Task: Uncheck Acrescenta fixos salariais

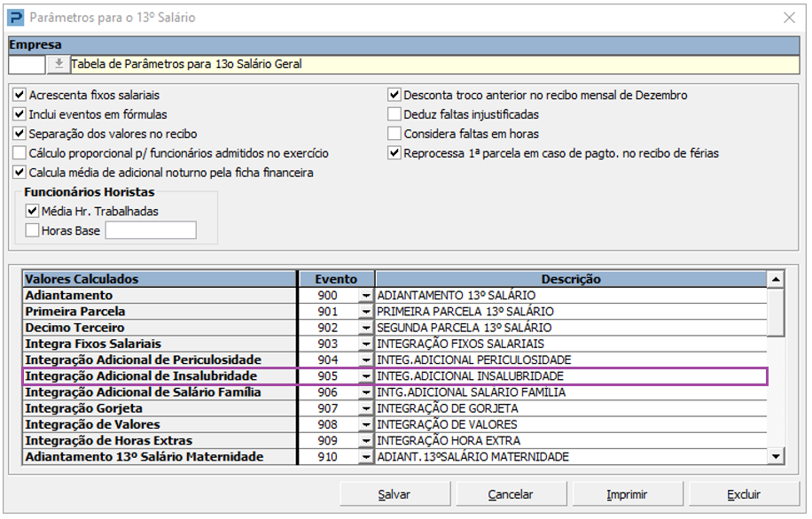Action: tap(20, 95)
